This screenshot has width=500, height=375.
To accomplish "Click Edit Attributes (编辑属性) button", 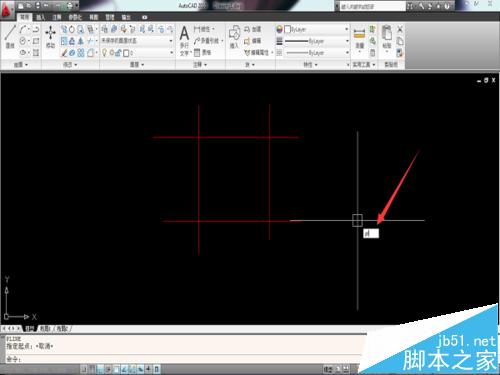I will coord(258,53).
